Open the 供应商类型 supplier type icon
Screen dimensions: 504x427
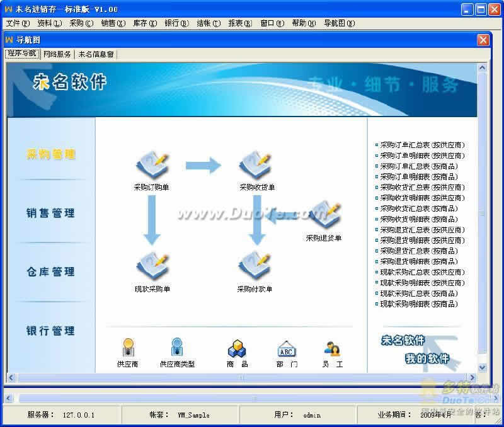tap(177, 347)
